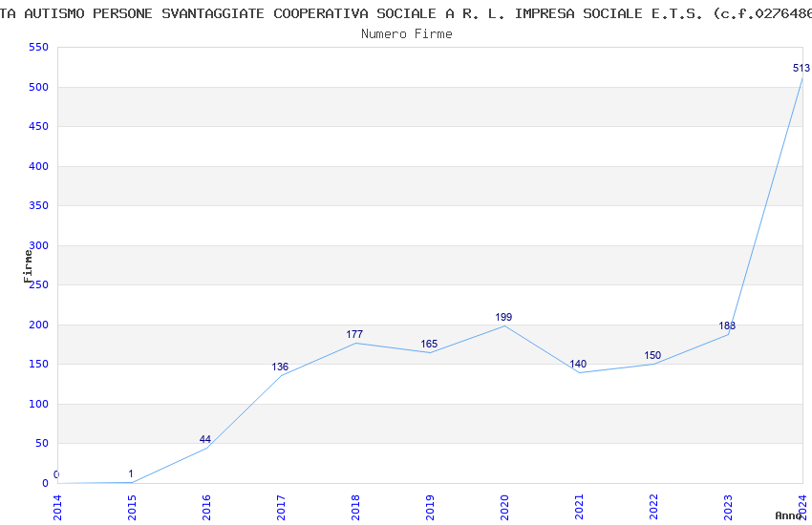Screen dimensions: 812x525
Task: Click the 136 data label for 2017
Action: 280,367
